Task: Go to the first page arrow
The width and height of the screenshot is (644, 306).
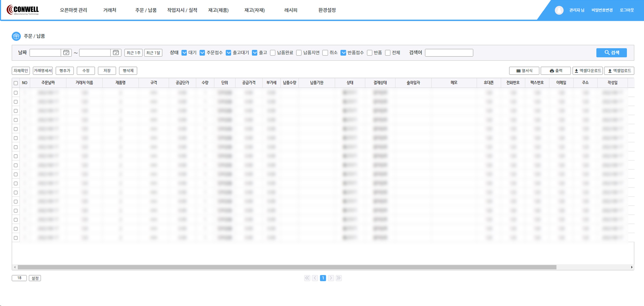Action: click(x=307, y=278)
